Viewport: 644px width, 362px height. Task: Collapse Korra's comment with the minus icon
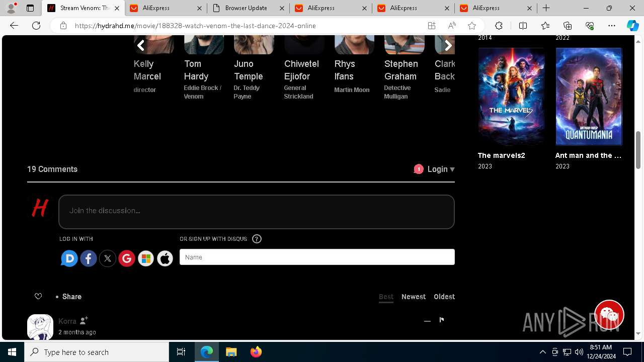pyautogui.click(x=427, y=321)
